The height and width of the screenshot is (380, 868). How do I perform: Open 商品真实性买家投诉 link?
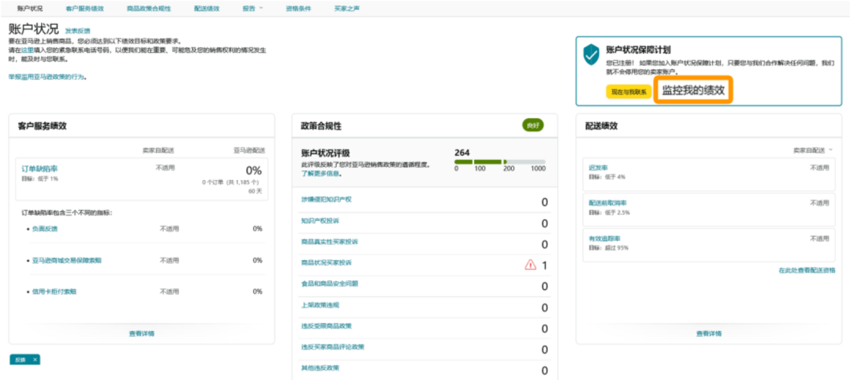click(330, 241)
